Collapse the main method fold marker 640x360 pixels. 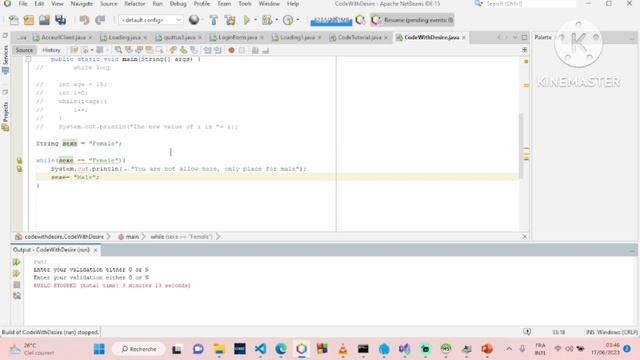[x=28, y=59]
